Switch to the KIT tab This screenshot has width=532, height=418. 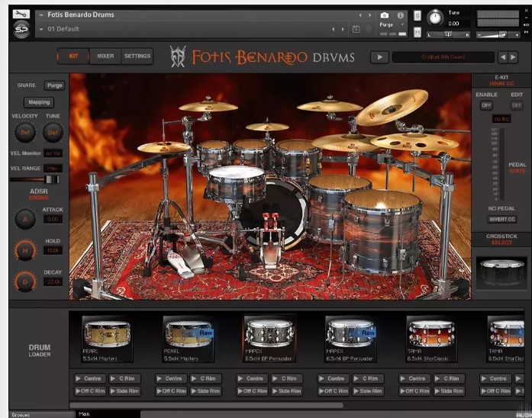(x=73, y=56)
